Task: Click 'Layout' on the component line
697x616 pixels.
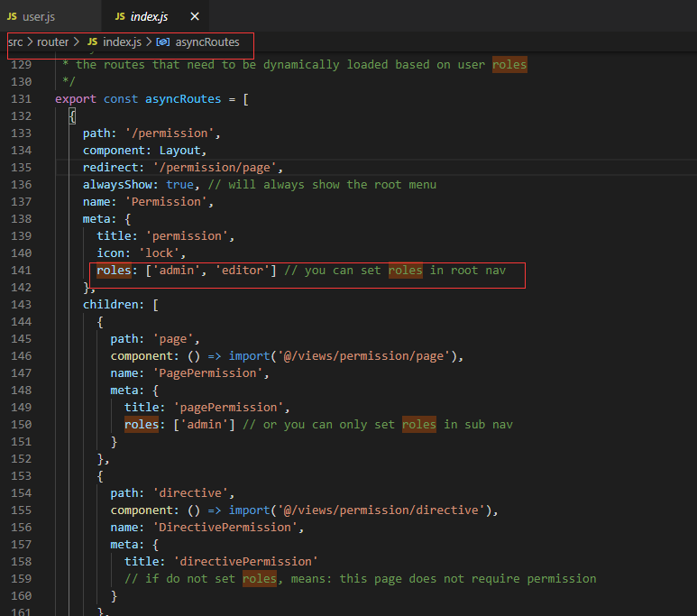Action: tap(180, 151)
